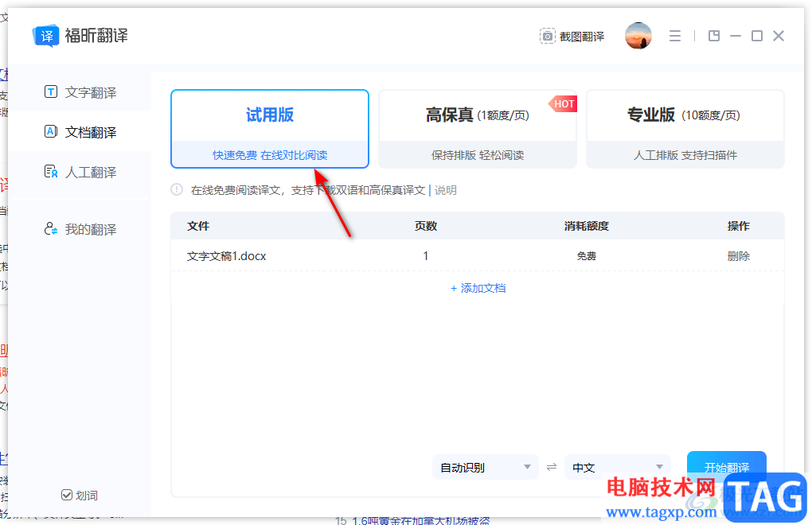Select the 高保真 plan card
Screen dimensions: 812x525
[x=478, y=129]
